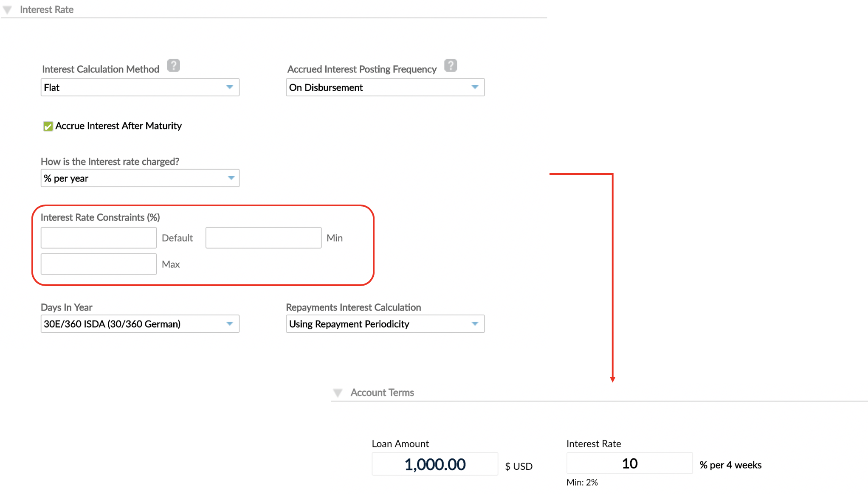
Task: Click the Min: 2% constraint label
Action: pos(582,482)
